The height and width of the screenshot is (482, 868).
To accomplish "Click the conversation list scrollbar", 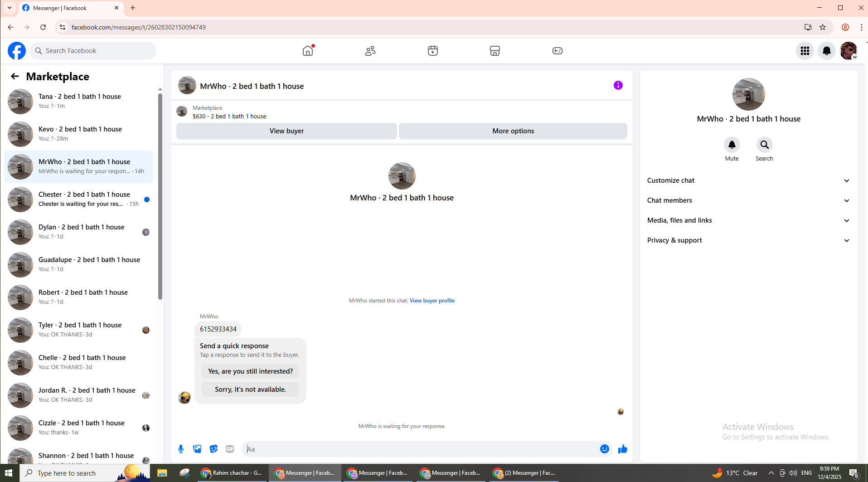I will 160,196.
